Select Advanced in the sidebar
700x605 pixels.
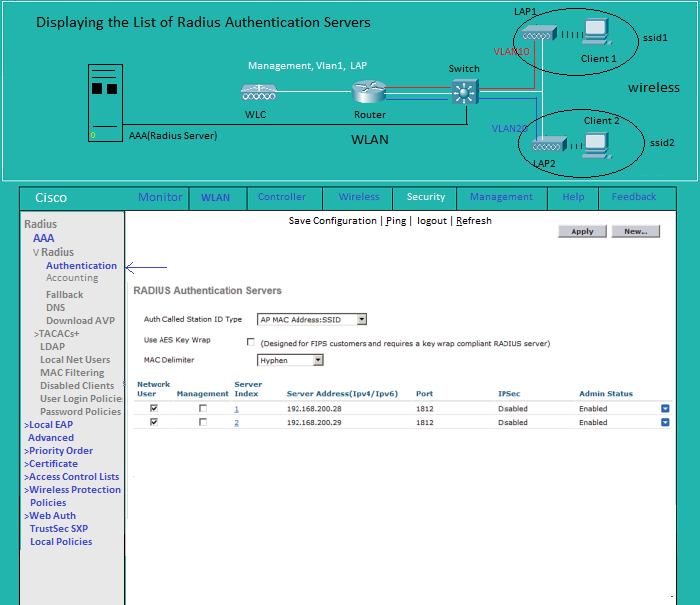pos(51,438)
